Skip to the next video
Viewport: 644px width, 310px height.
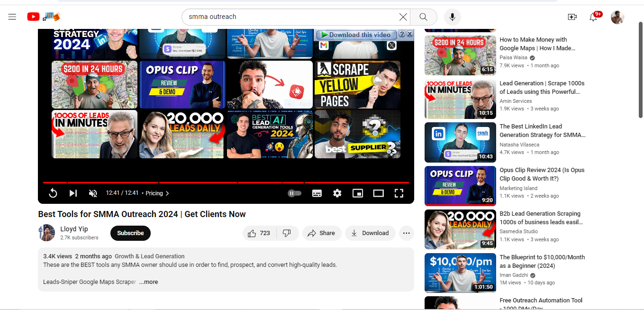point(73,193)
